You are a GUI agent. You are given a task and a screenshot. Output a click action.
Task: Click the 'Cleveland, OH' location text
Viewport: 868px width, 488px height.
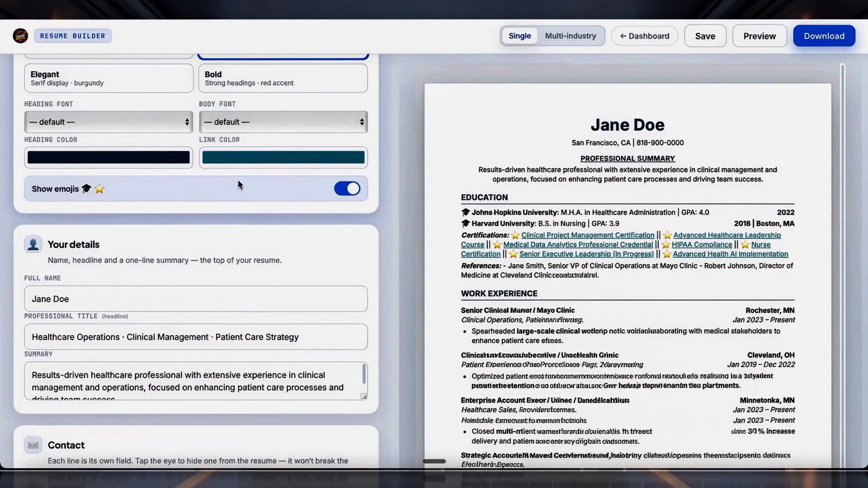(x=771, y=355)
